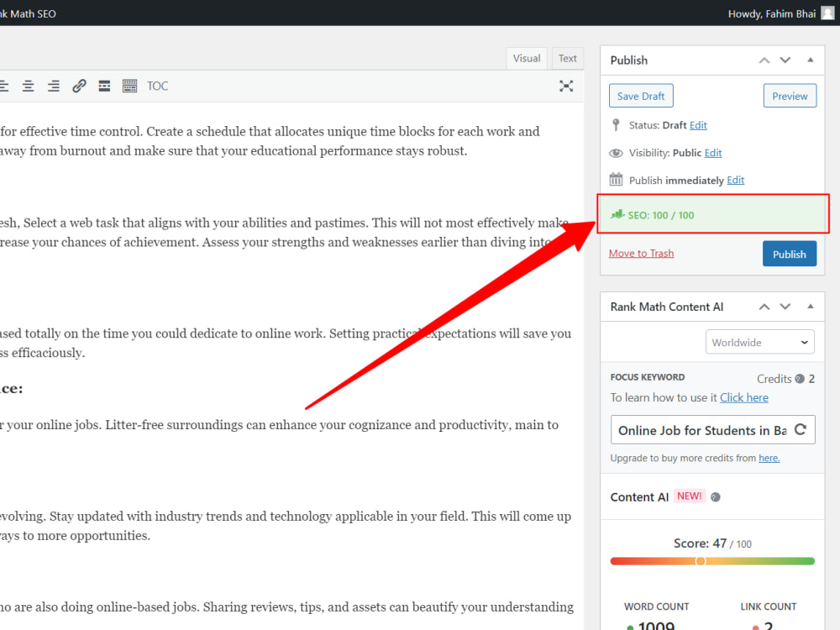Align text right in editor toolbar

[x=54, y=87]
